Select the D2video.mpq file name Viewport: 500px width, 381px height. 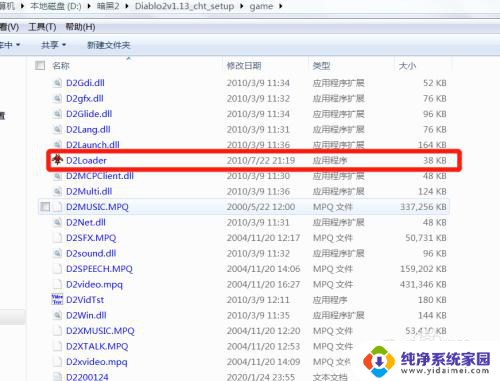(x=94, y=285)
